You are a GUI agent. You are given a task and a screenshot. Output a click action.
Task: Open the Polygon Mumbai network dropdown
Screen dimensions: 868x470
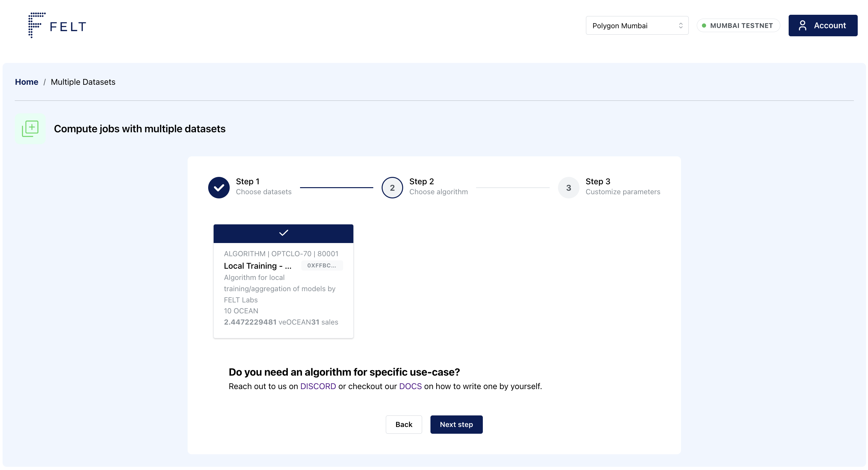(x=637, y=26)
